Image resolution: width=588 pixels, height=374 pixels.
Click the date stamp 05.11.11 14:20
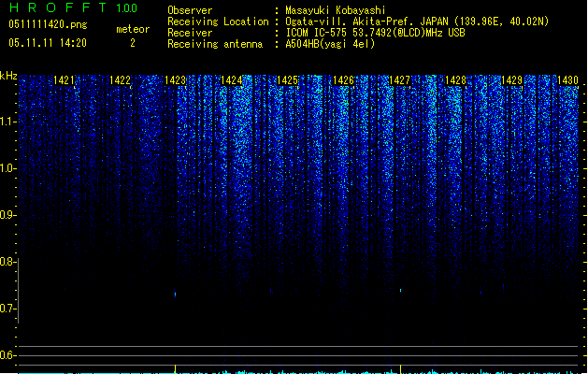[x=48, y=43]
